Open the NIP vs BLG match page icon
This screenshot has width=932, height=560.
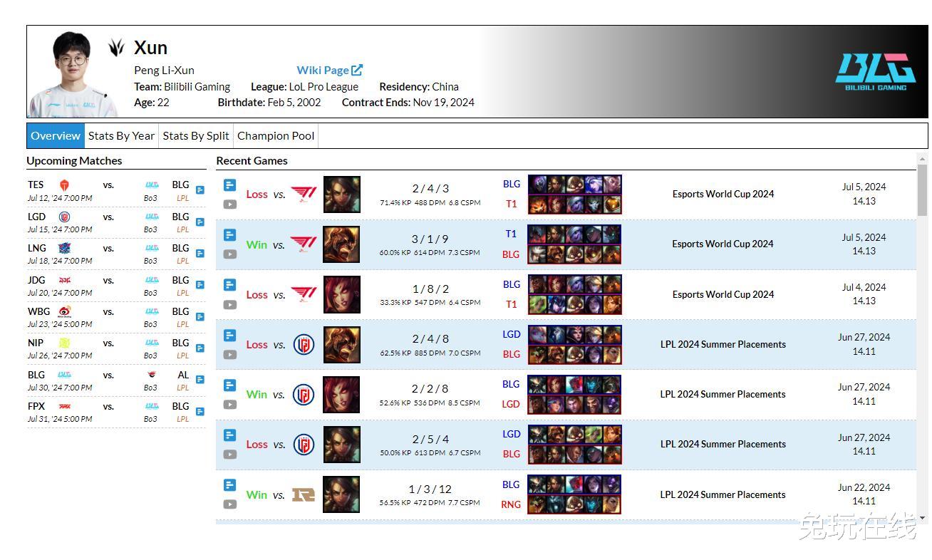[x=200, y=348]
